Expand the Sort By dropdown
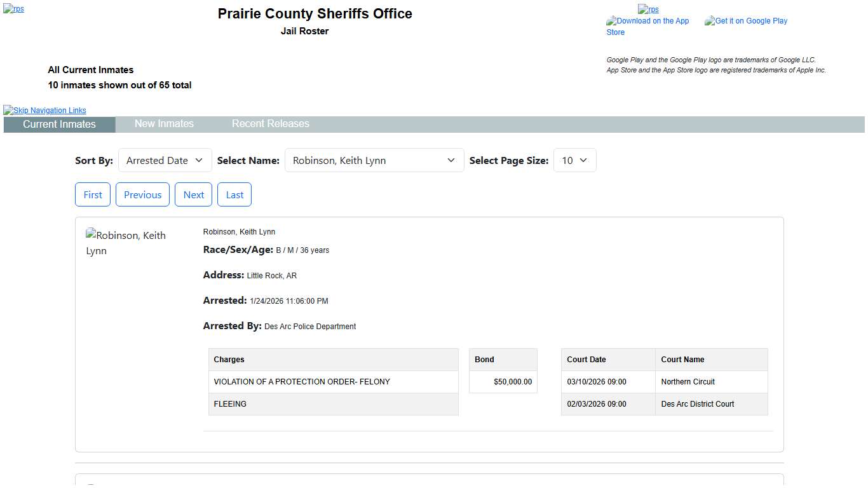The image size is (868, 488). (165, 161)
